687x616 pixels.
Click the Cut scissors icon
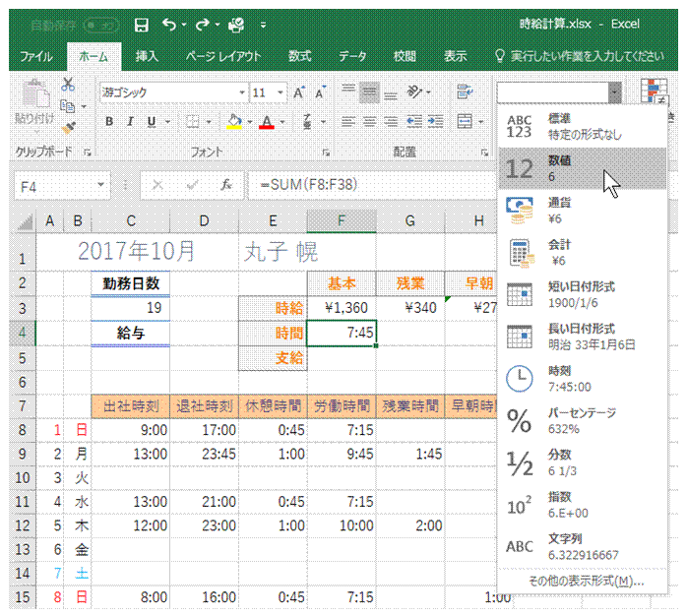coord(68,86)
